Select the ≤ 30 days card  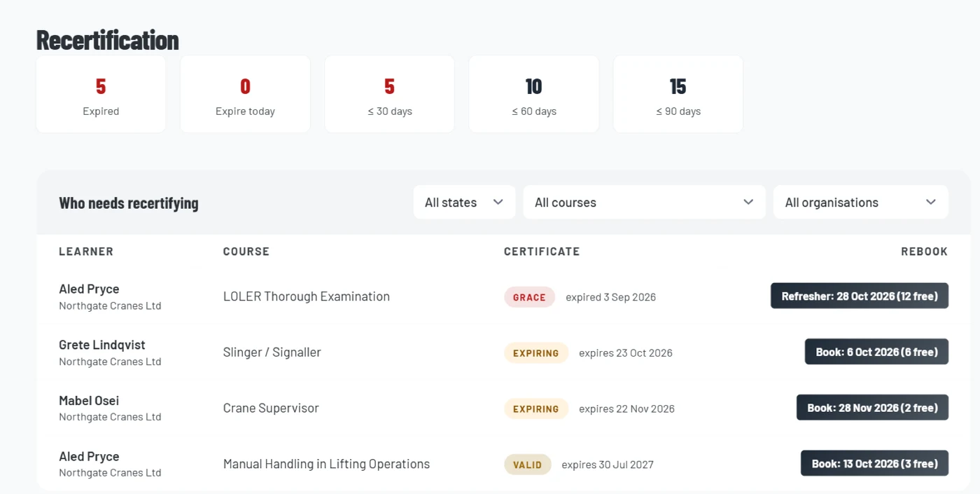(x=389, y=95)
